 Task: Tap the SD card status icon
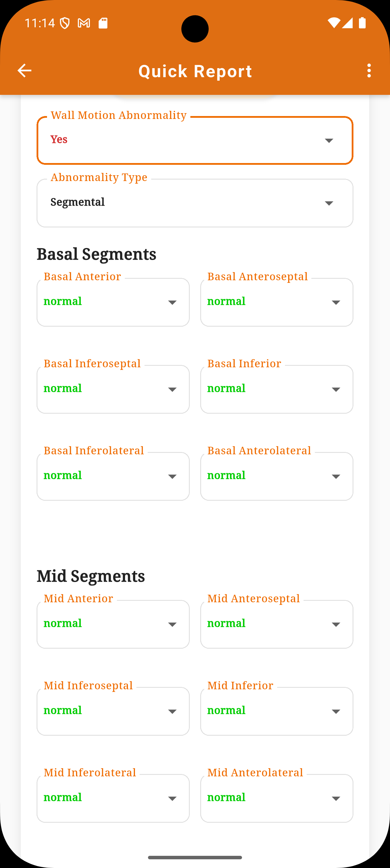click(103, 23)
